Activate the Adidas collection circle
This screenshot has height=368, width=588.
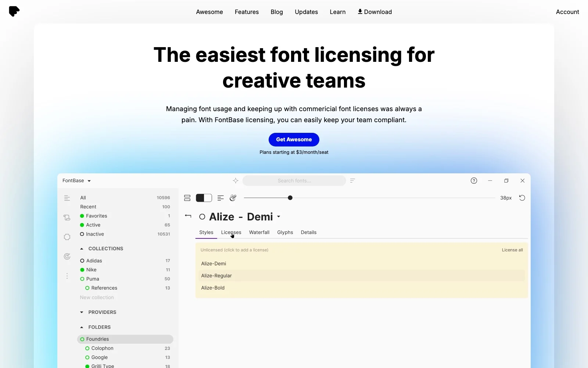[x=82, y=261]
